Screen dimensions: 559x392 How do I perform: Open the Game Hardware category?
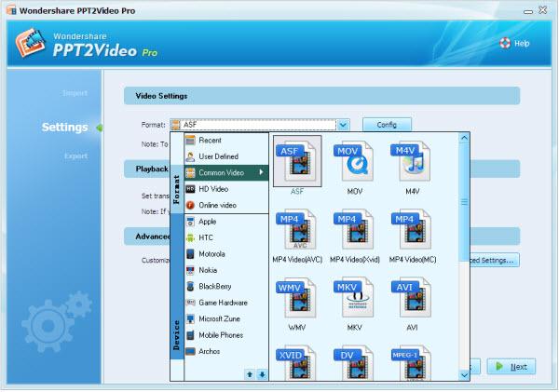pyautogui.click(x=226, y=303)
